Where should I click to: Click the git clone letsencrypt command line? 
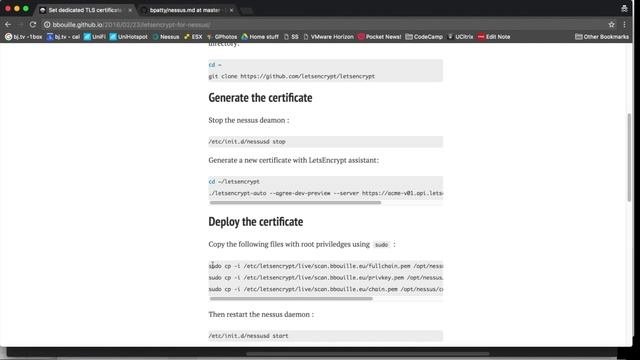coord(291,76)
